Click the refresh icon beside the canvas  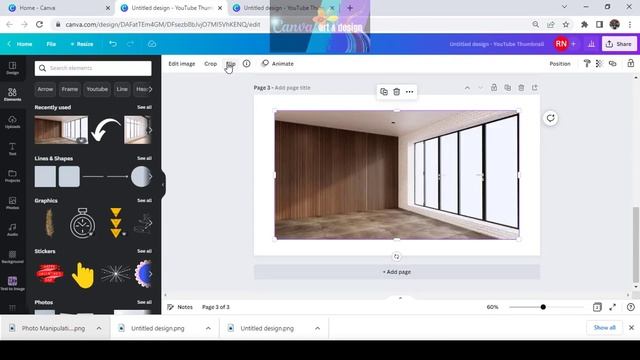click(x=550, y=118)
